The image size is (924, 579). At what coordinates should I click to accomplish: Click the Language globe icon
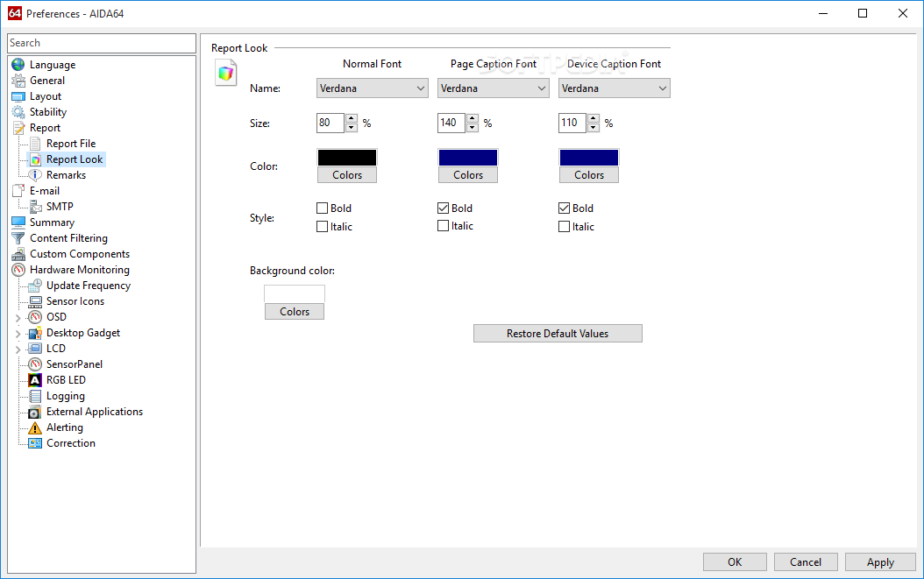click(x=18, y=65)
